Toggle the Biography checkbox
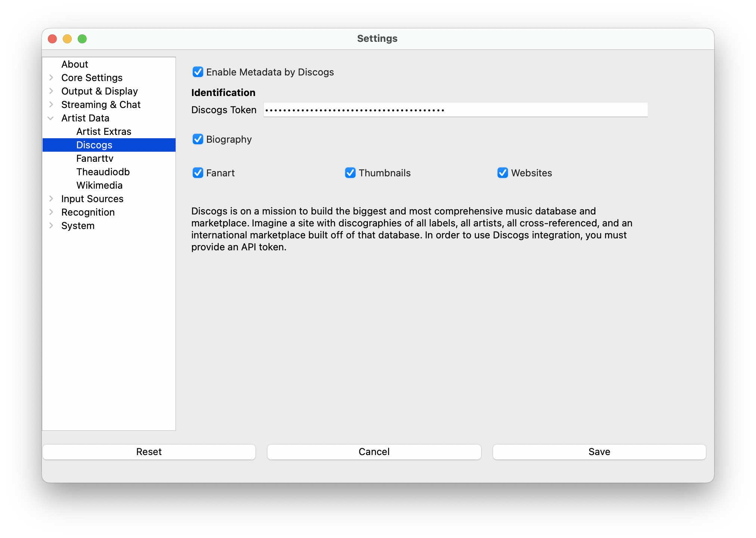This screenshot has width=756, height=538. pos(198,139)
